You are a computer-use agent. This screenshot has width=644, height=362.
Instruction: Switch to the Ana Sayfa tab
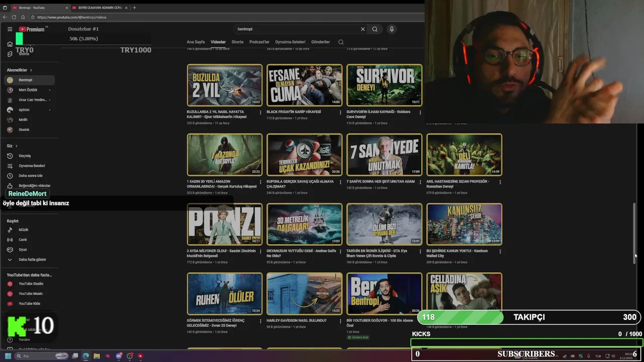pos(196,42)
